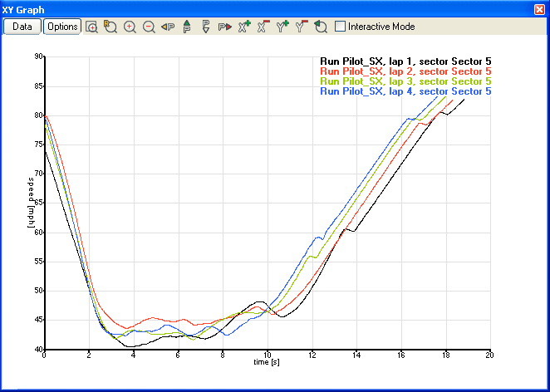Click the zoom out magnifier icon
The width and height of the screenshot is (550, 392).
149,27
